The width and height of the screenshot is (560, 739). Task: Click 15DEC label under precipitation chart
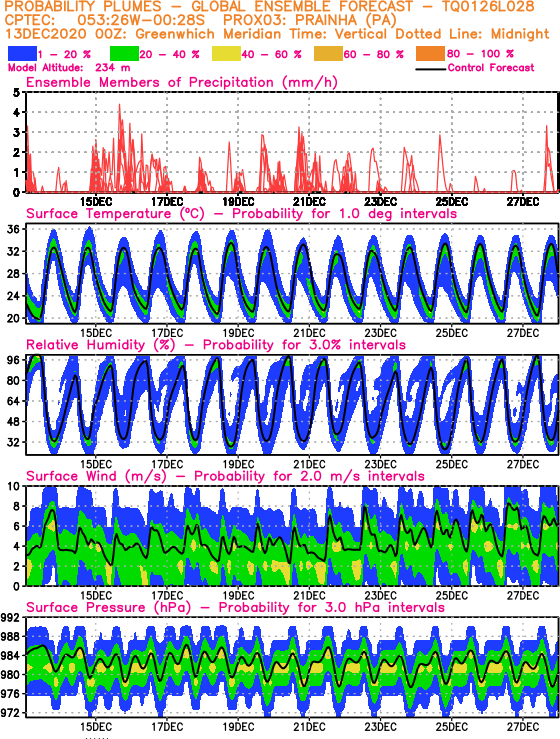point(96,202)
